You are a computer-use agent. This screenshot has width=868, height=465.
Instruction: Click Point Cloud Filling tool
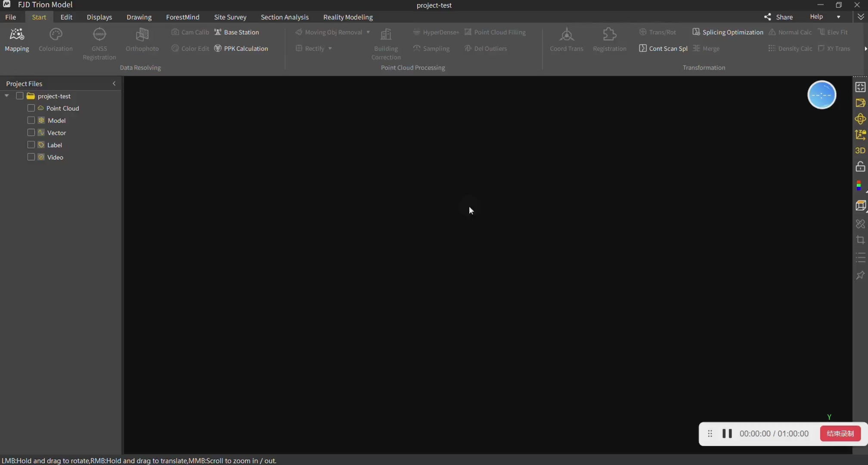click(x=495, y=32)
